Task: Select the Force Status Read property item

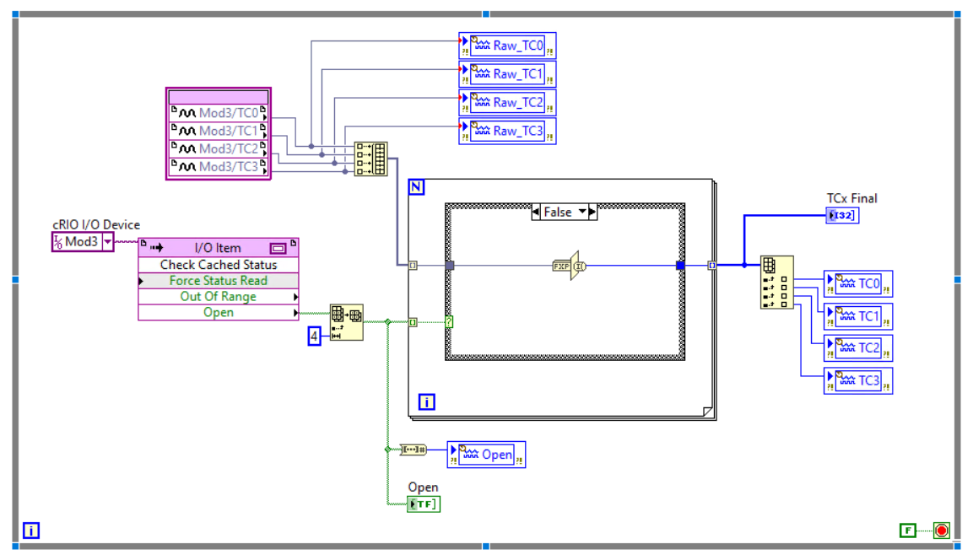Action: coord(218,280)
